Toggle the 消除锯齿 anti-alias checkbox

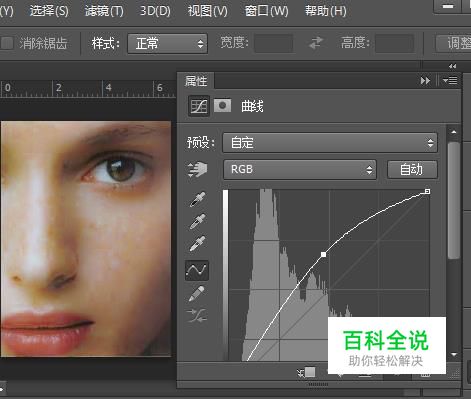pyautogui.click(x=7, y=43)
